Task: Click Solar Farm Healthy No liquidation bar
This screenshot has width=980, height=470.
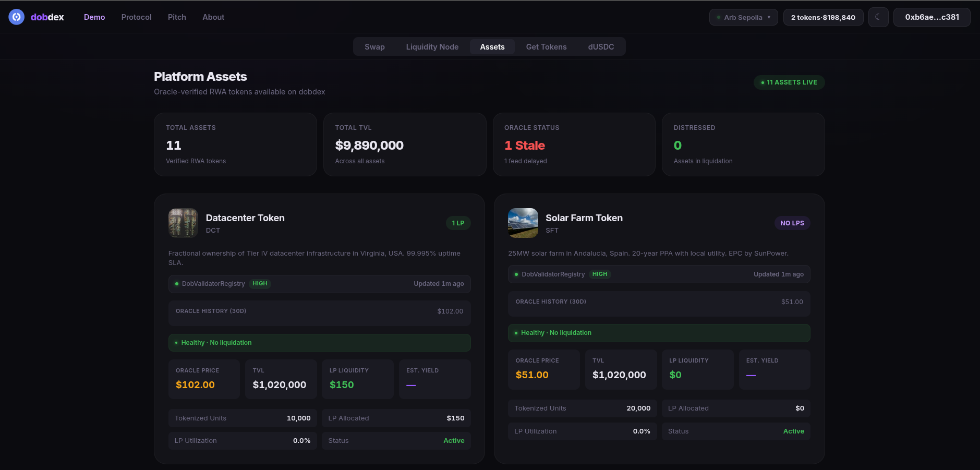Action: [659, 333]
